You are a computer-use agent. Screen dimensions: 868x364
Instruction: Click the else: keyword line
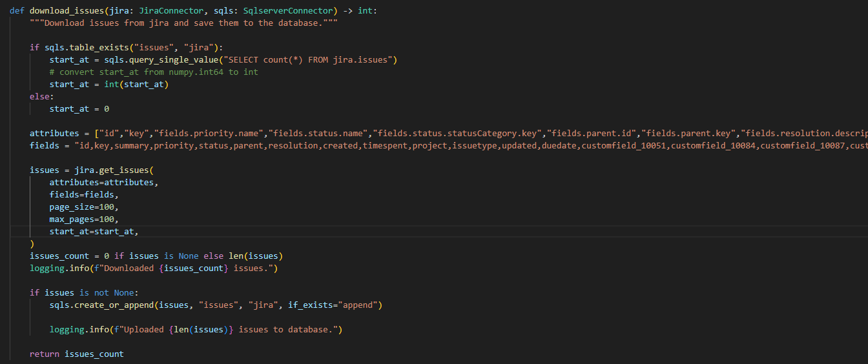42,97
